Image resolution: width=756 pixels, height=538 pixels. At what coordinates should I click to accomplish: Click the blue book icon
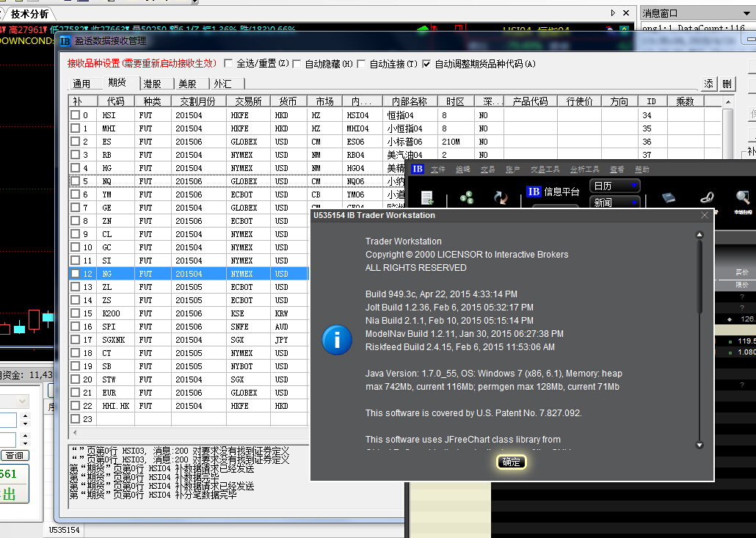[669, 197]
